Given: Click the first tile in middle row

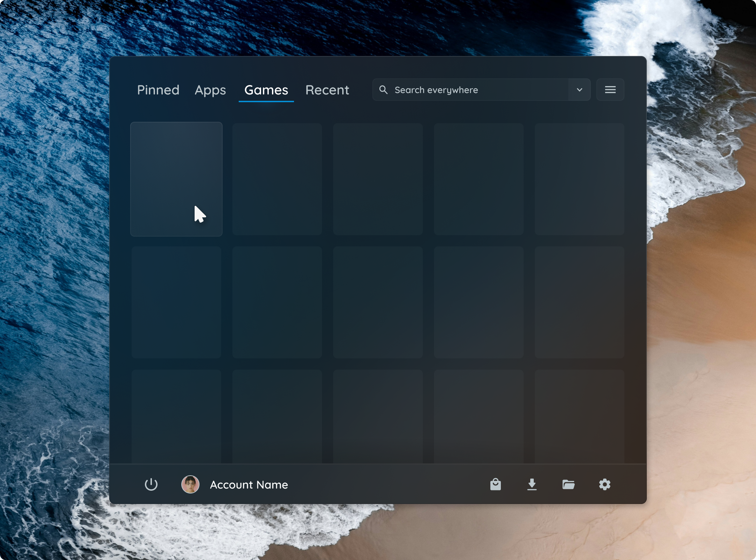Looking at the screenshot, I should tap(176, 302).
